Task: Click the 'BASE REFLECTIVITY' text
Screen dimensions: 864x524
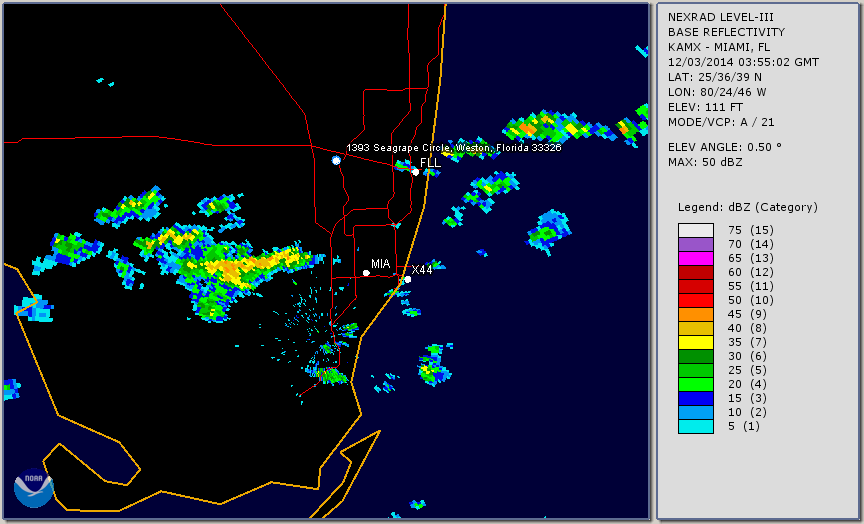Action: click(726, 32)
